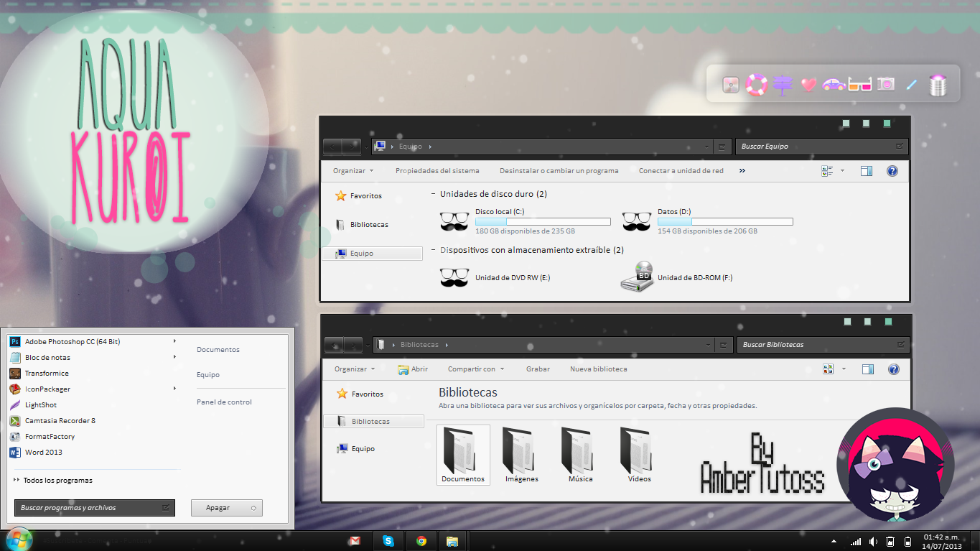
Task: Open view options dropdown arrow in Bibliotecas window
Action: click(844, 369)
